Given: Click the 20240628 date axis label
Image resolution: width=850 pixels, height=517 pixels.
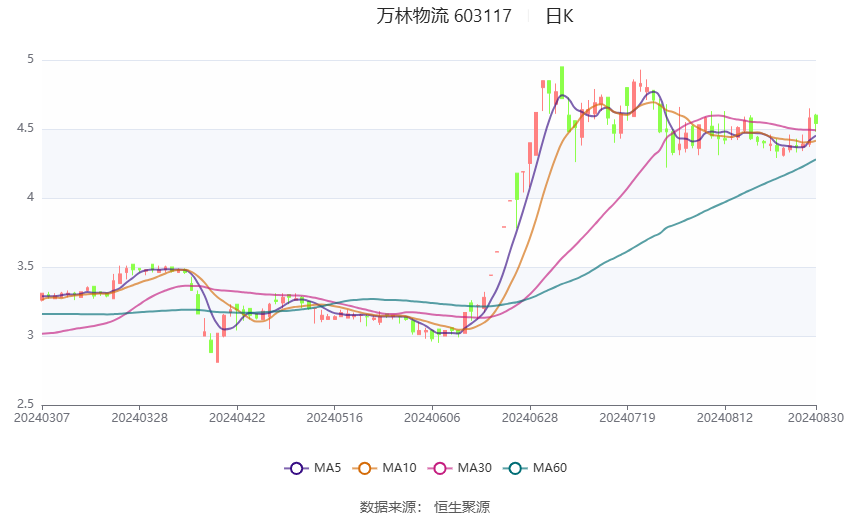Looking at the screenshot, I should (530, 418).
